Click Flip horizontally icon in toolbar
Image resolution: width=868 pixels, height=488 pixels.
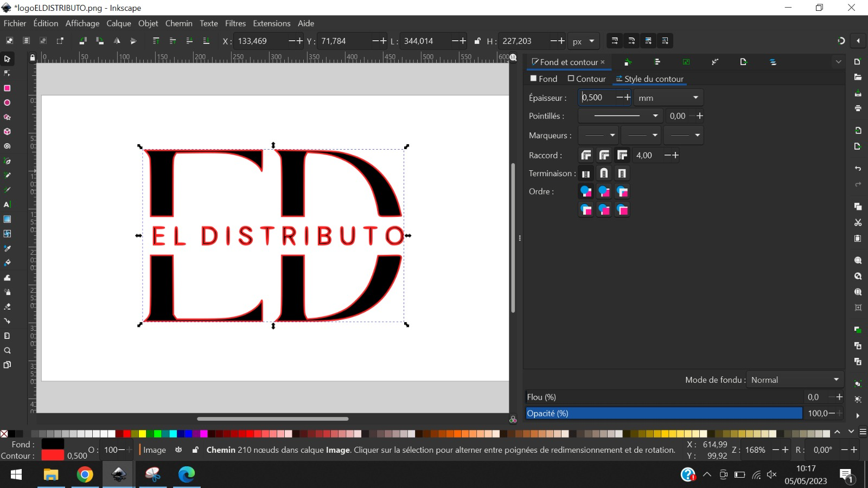117,41
